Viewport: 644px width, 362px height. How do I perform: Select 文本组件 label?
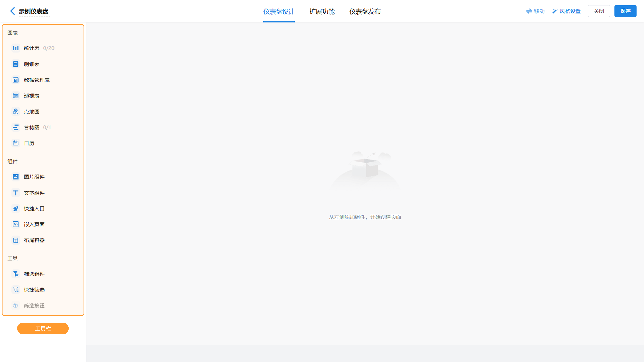click(34, 193)
